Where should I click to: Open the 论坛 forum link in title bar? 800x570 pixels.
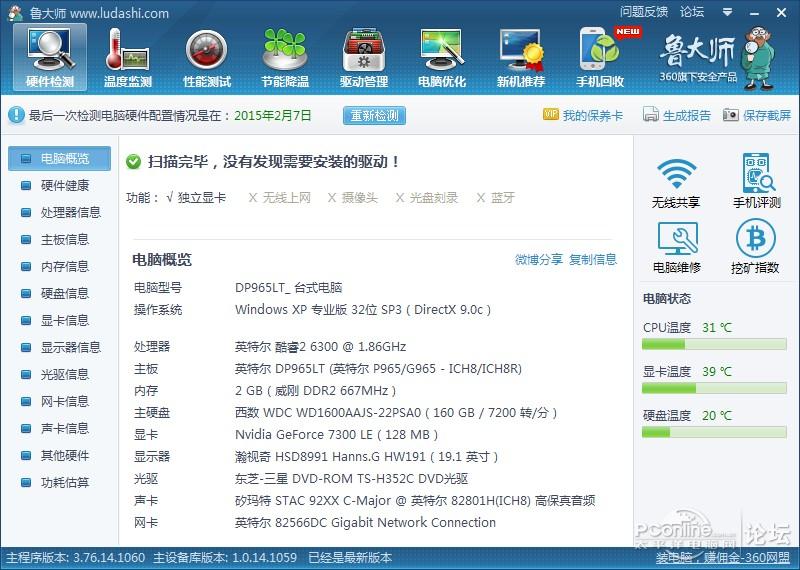pyautogui.click(x=692, y=12)
